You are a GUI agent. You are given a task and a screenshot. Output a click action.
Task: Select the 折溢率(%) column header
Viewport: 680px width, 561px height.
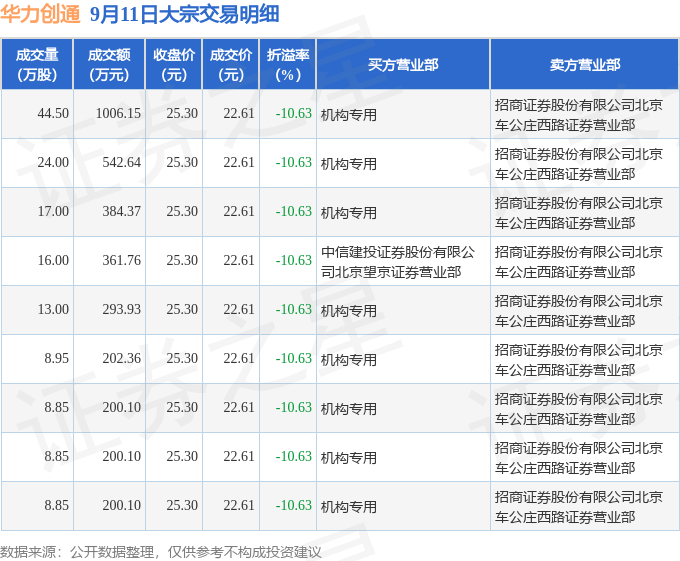click(x=288, y=64)
